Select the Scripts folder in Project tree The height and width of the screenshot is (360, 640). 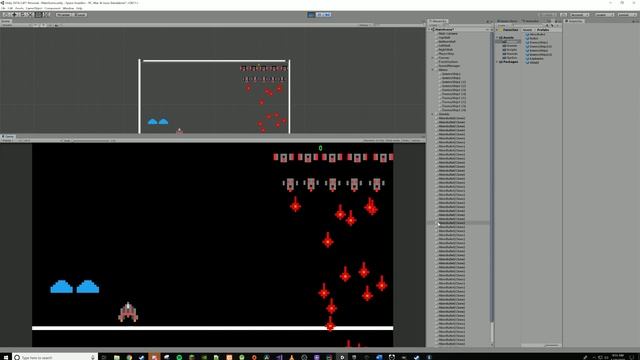[510, 50]
